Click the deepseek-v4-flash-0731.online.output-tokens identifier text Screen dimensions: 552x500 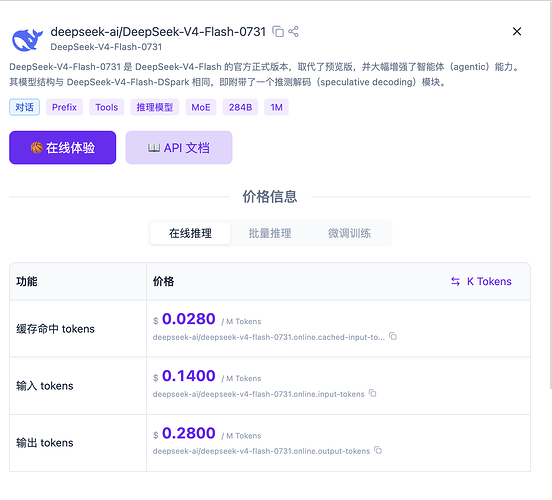[261, 451]
